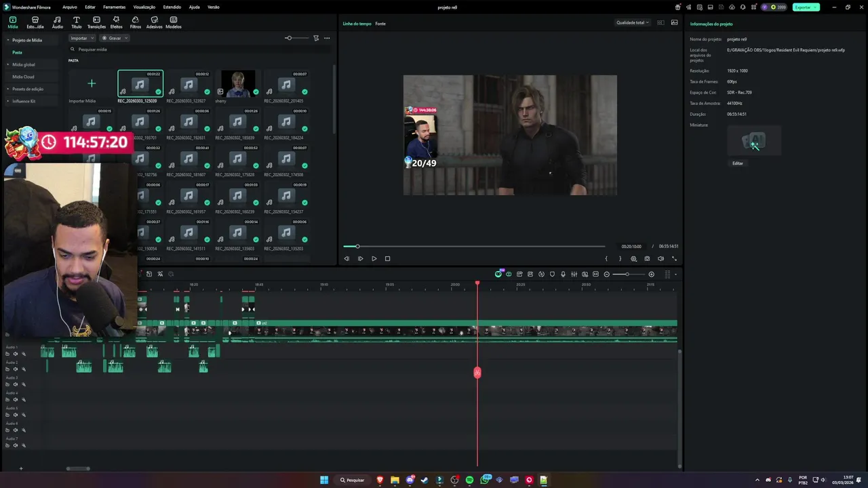
Task: Collapse the Projeto de Mídia tree
Action: pos(8,40)
